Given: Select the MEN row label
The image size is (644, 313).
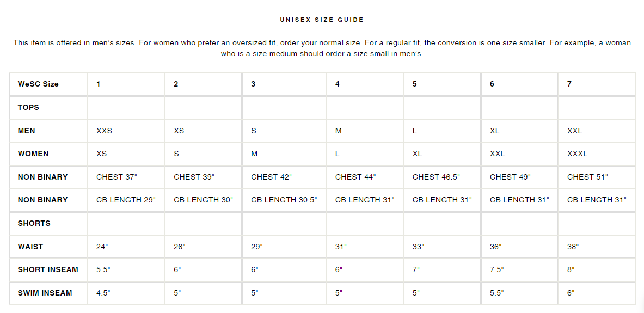Looking at the screenshot, I should point(27,131).
